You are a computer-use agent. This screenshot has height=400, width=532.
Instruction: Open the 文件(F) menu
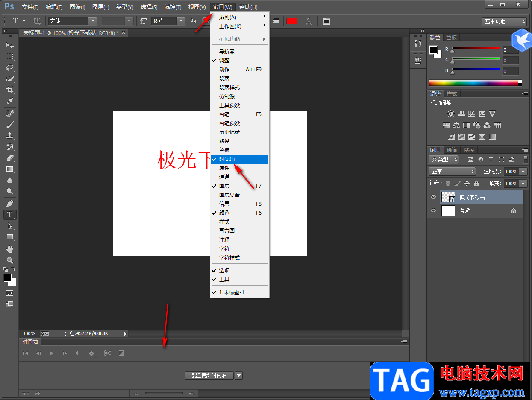[x=30, y=7]
